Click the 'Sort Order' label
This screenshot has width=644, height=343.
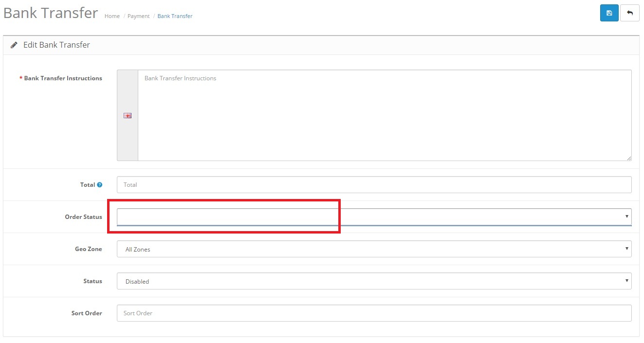87,313
